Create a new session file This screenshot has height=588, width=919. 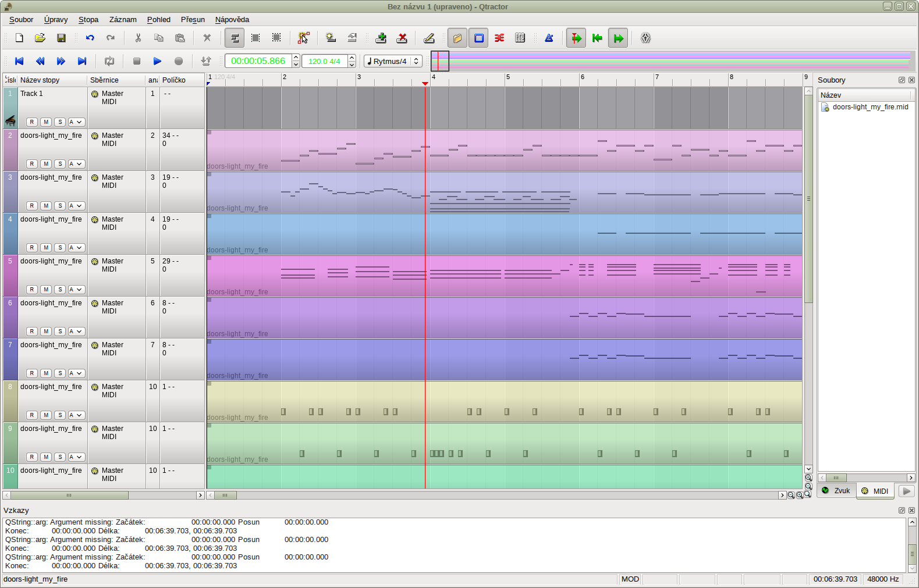click(19, 38)
